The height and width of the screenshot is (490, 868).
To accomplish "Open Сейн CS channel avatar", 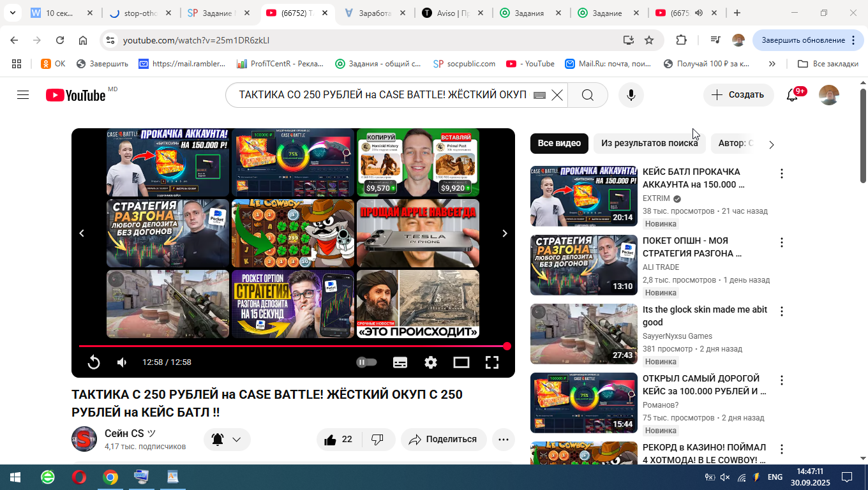I will [84, 439].
